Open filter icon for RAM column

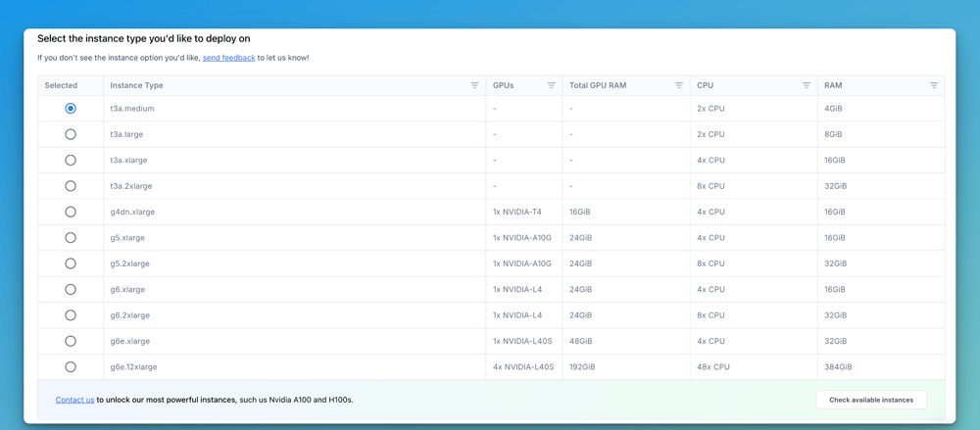[x=934, y=85]
